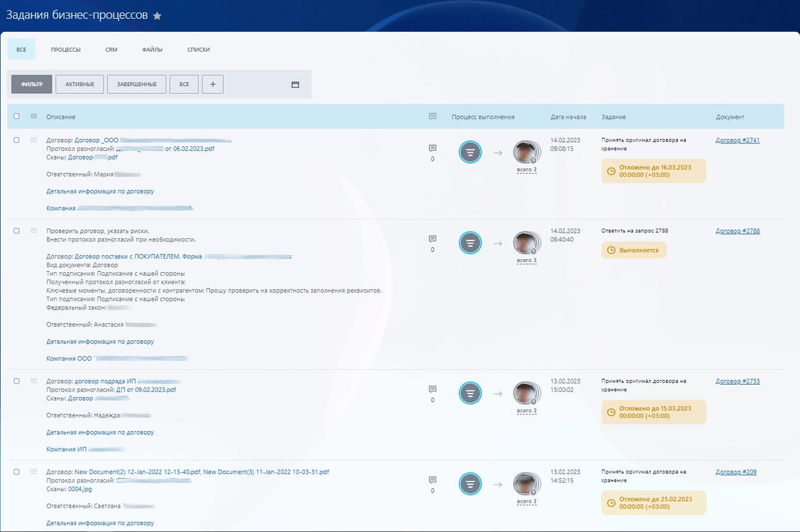Switch to the CRM tab
This screenshot has width=800, height=532.
click(112, 50)
